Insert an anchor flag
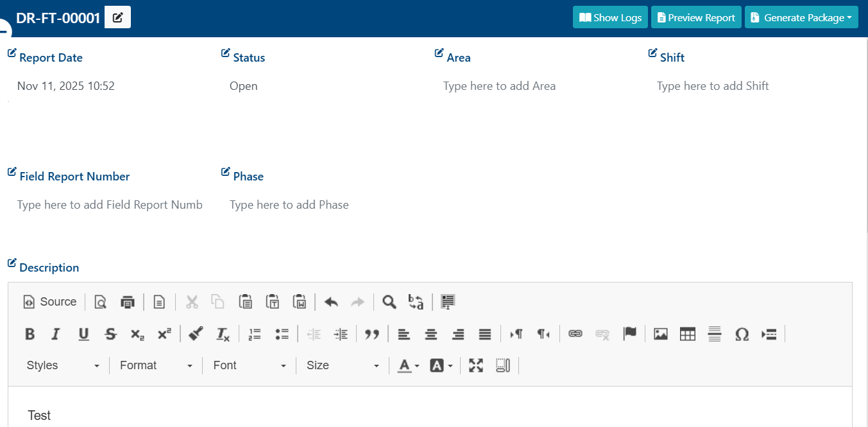Screen dimensions: 868x427 pyautogui.click(x=630, y=334)
